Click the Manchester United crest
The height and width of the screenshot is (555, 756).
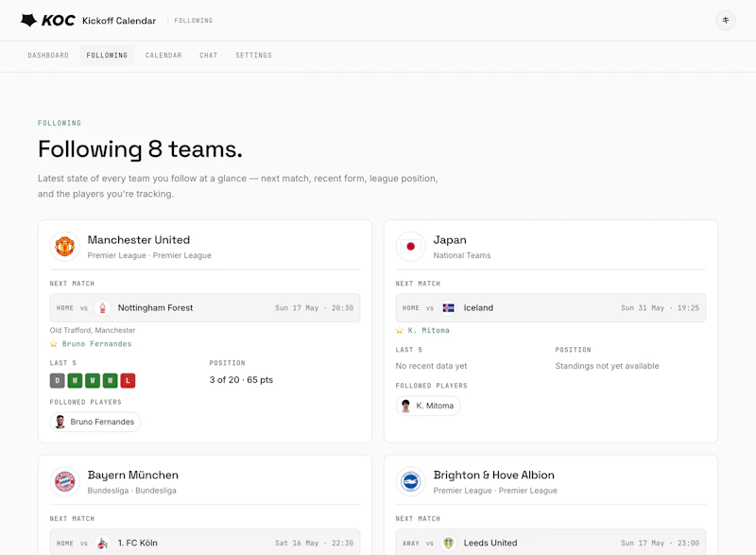click(64, 247)
